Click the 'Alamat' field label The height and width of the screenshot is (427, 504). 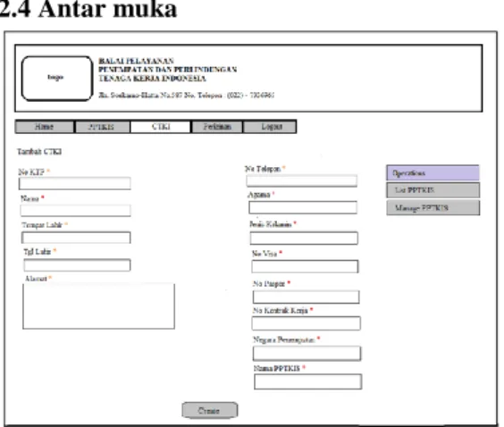(x=36, y=279)
